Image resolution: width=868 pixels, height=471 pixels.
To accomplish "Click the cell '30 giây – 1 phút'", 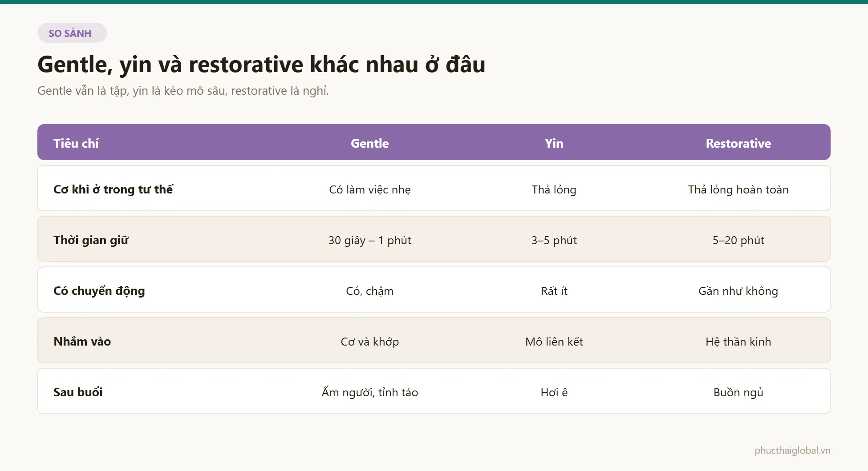I will pyautogui.click(x=369, y=240).
